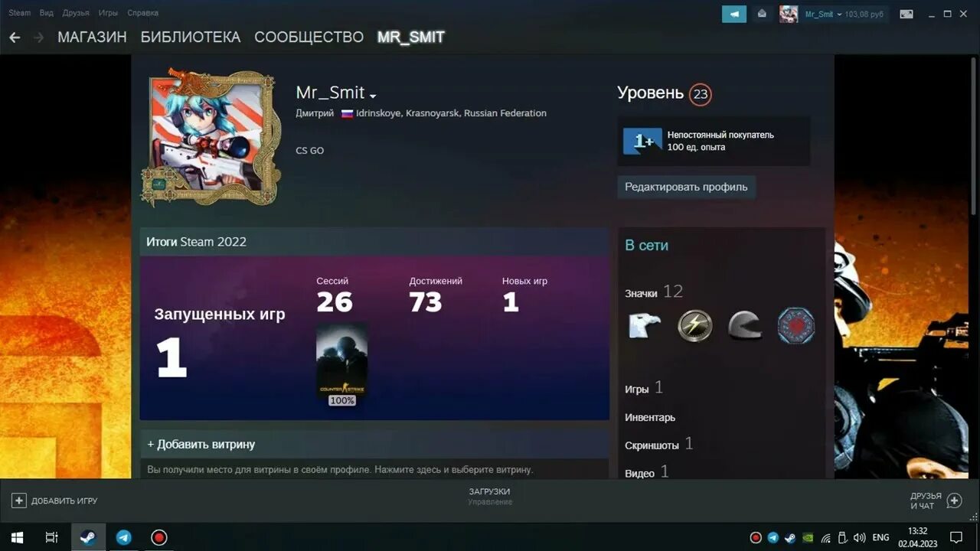Open the Друзья menu
The height and width of the screenshot is (551, 980).
[x=76, y=13]
